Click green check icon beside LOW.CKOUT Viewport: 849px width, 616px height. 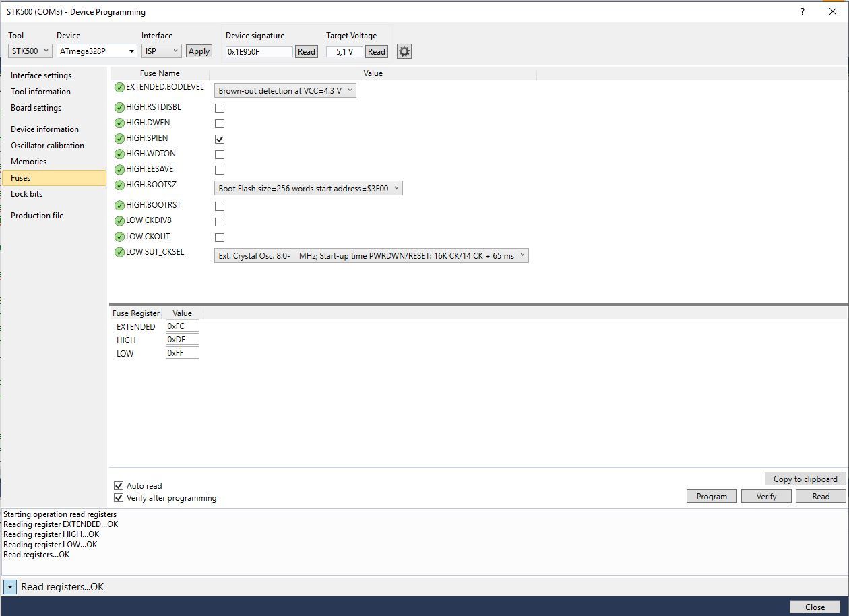click(x=119, y=237)
